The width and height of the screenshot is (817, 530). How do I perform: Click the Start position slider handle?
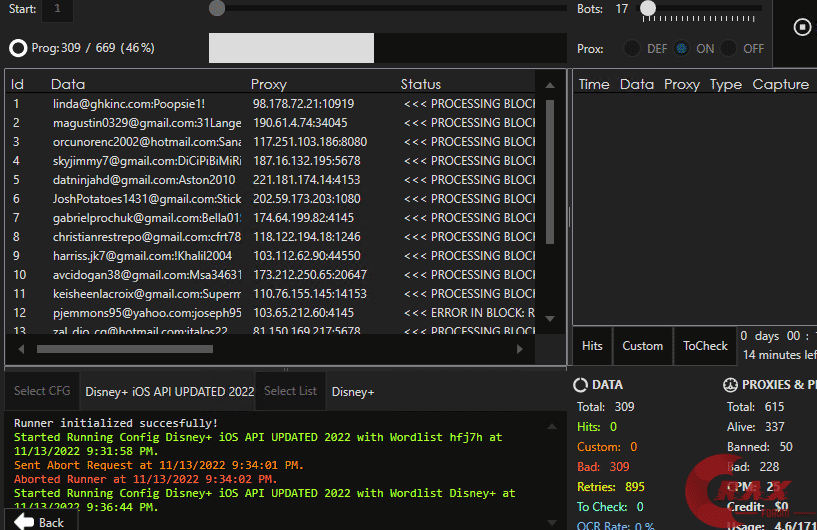coord(217,9)
